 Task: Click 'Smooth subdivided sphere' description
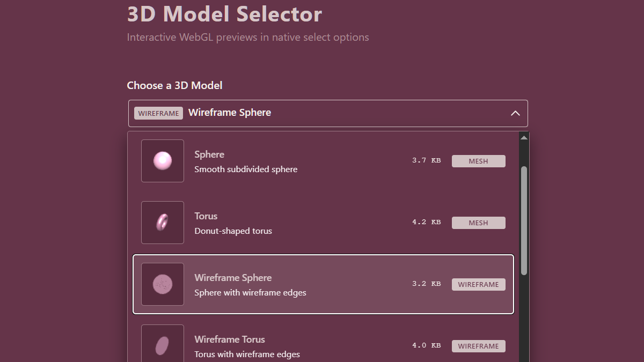(246, 169)
